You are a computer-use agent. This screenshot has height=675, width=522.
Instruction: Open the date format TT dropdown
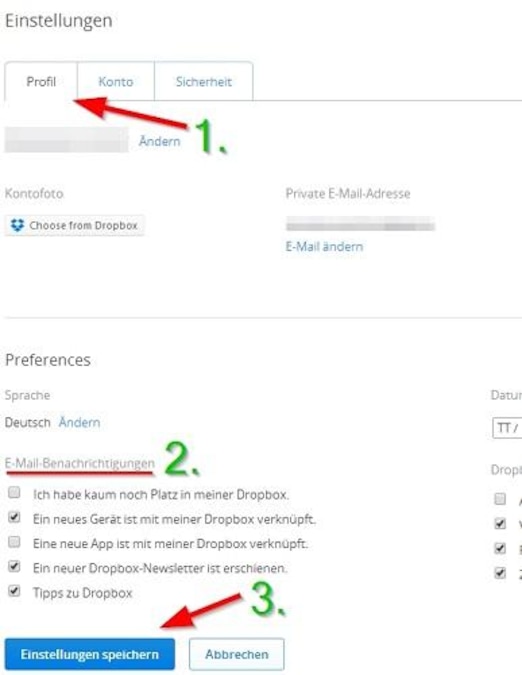tap(507, 428)
